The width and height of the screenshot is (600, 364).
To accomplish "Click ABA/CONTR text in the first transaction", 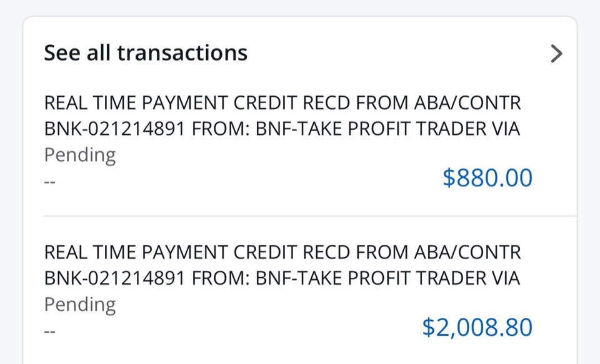I will click(467, 103).
